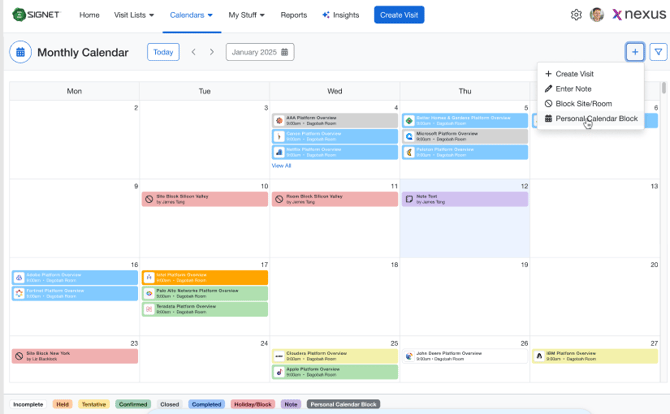Click Room Block Silicon Valley block icon
The height and width of the screenshot is (414, 670).
[279, 199]
